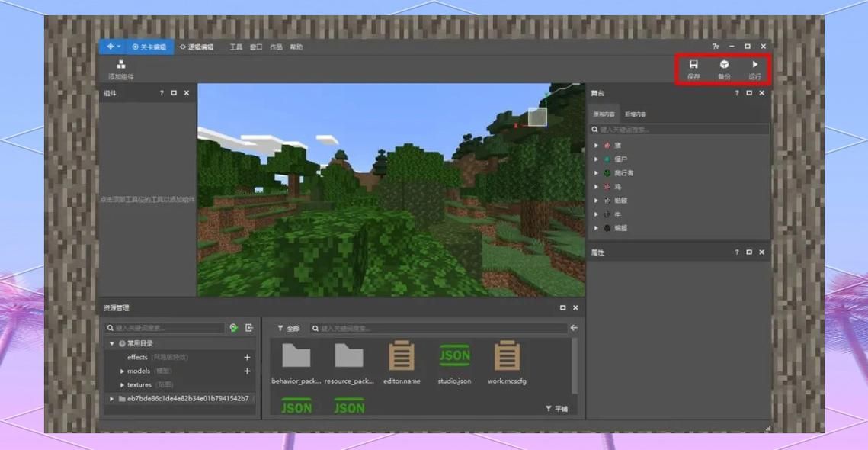Expand the 鸡 entity row
The width and height of the screenshot is (868, 450).
pyautogui.click(x=596, y=187)
